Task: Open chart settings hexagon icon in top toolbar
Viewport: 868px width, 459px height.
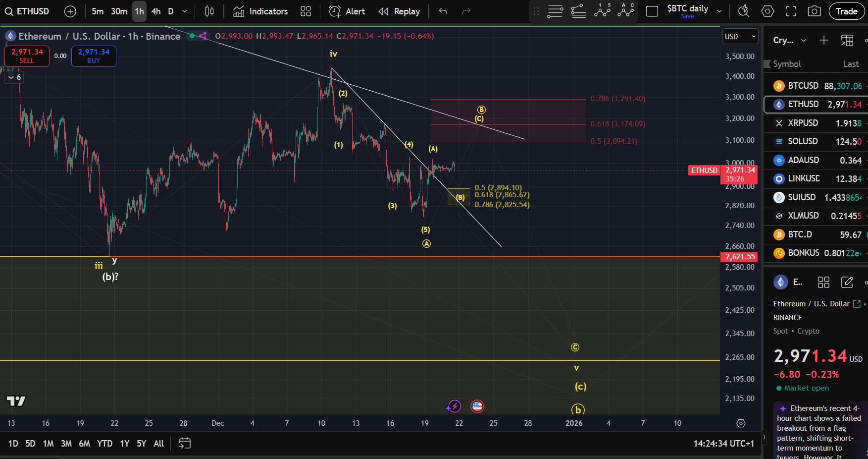Action: click(767, 11)
